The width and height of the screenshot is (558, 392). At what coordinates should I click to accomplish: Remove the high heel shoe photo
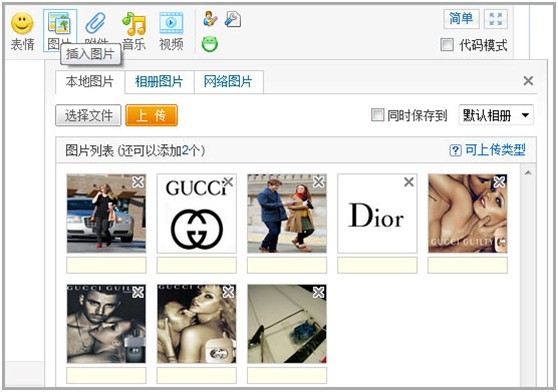pyautogui.click(x=319, y=292)
